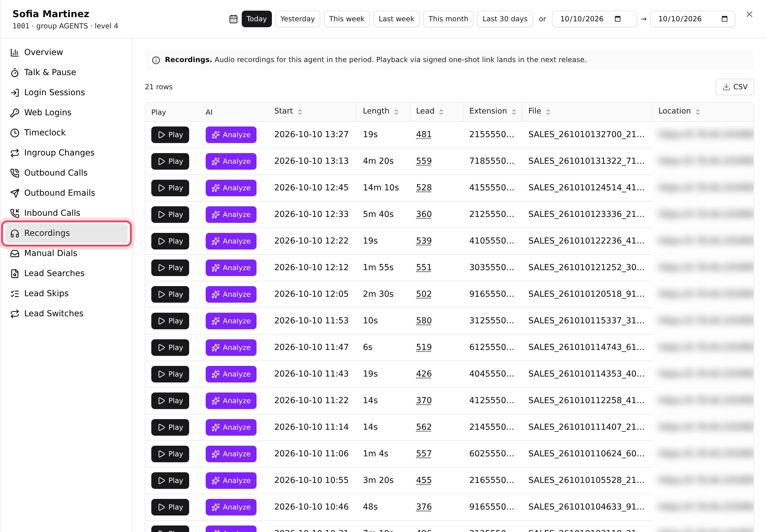Image resolution: width=766 pixels, height=532 pixels.
Task: Click the calendar icon beside Today
Action: pos(233,19)
